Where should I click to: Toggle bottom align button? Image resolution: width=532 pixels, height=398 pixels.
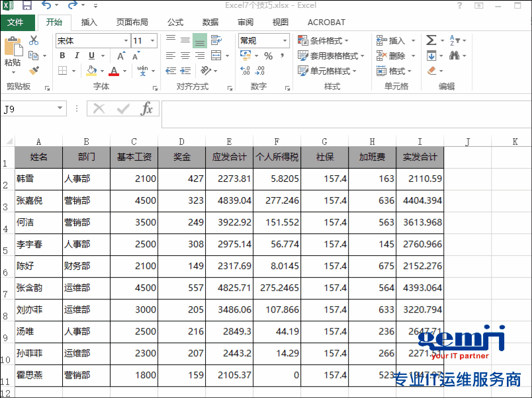[199, 40]
